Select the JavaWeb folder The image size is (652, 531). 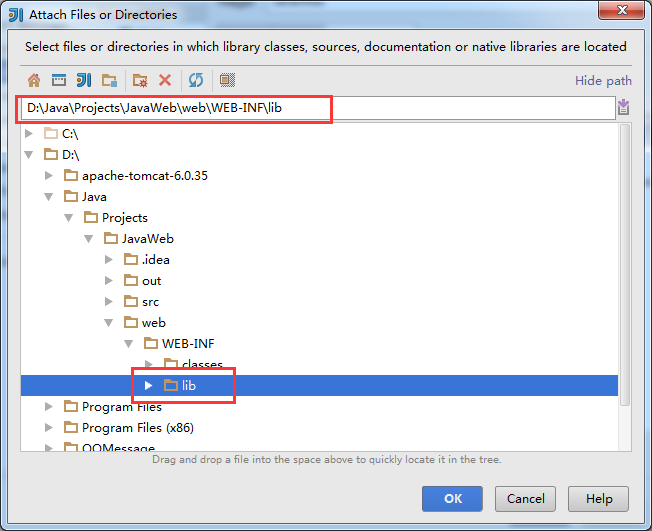pyautogui.click(x=148, y=239)
